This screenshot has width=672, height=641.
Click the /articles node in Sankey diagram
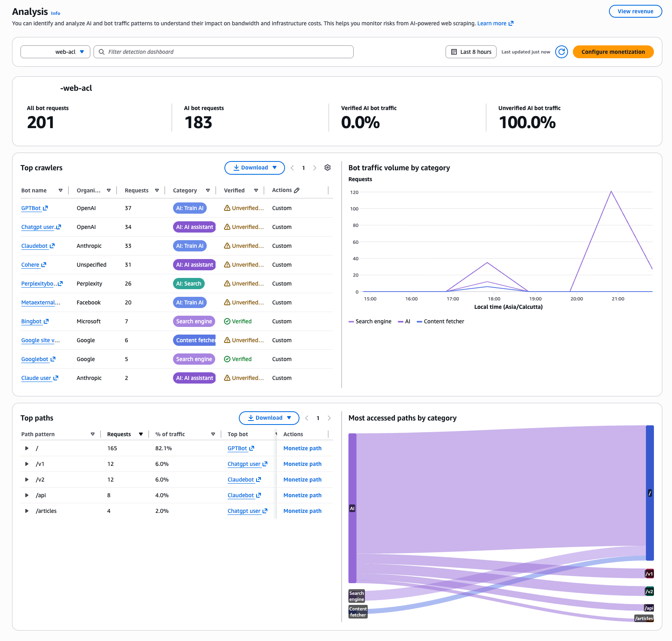pyautogui.click(x=644, y=619)
